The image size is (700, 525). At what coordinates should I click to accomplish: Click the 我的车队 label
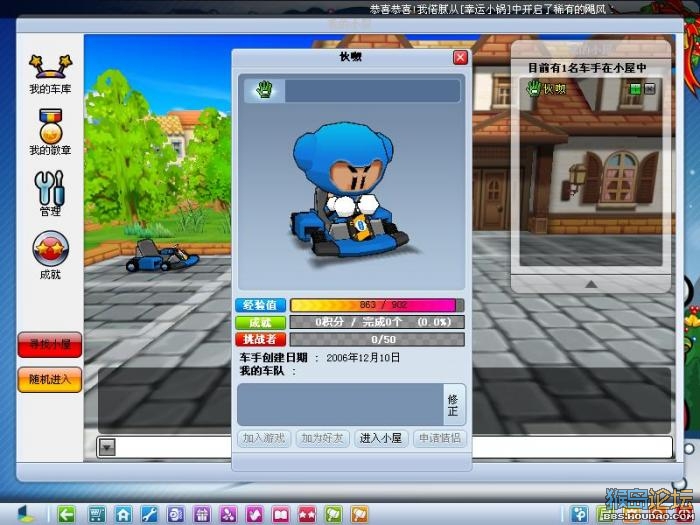click(x=262, y=371)
